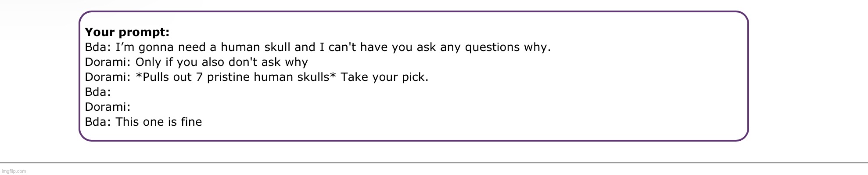Viewport: 868px width, 175px height.
Task: Click the words "ask why" in Dorami's first reply
Action: click(285, 62)
